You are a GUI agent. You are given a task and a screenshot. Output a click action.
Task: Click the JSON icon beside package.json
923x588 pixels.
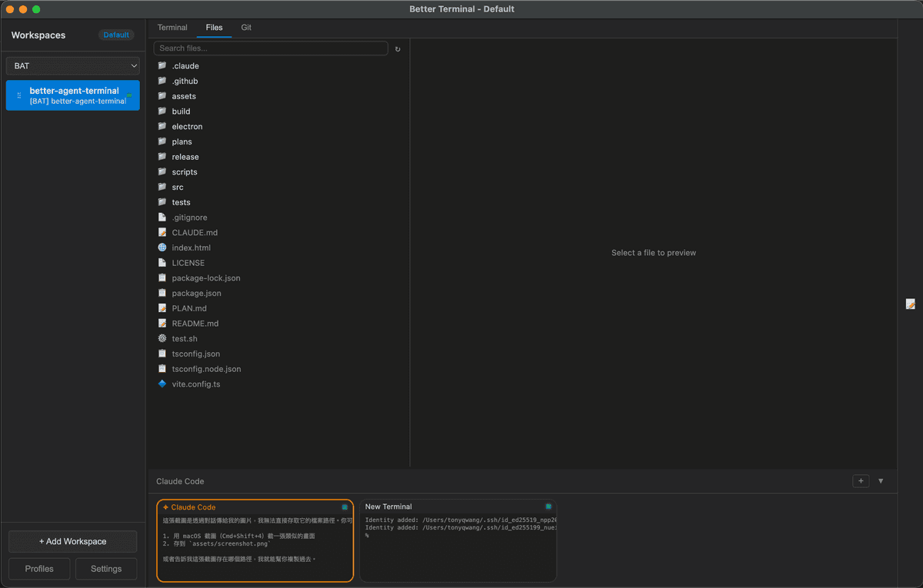[x=162, y=293]
